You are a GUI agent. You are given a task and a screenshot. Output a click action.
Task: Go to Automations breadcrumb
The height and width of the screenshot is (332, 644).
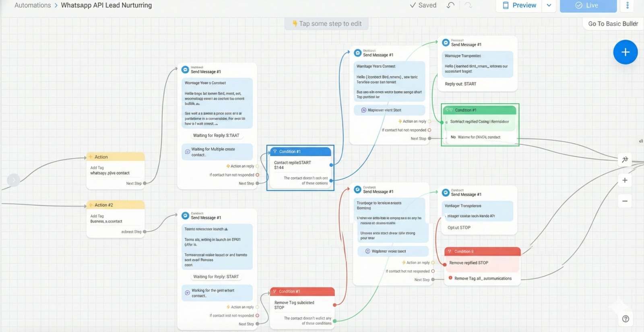point(33,5)
